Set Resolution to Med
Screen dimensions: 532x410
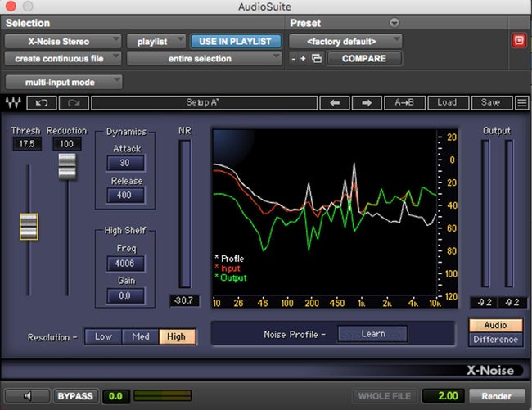(x=141, y=336)
